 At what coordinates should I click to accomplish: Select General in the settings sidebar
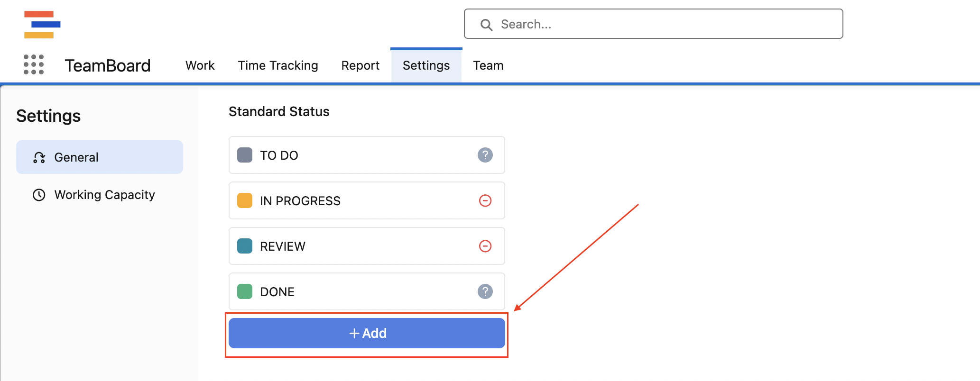[76, 157]
